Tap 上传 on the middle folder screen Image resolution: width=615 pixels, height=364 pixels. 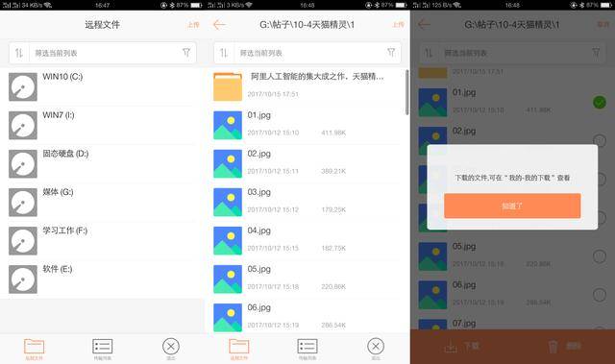tap(398, 25)
